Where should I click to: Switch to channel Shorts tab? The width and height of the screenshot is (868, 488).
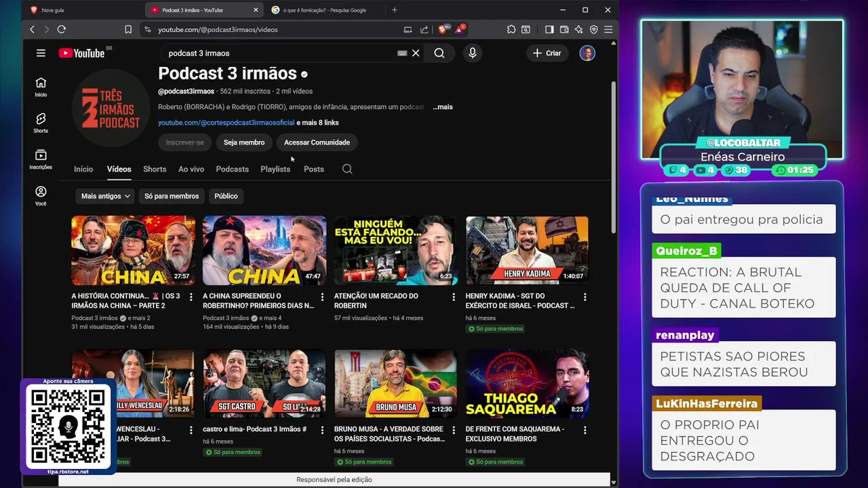pos(155,169)
